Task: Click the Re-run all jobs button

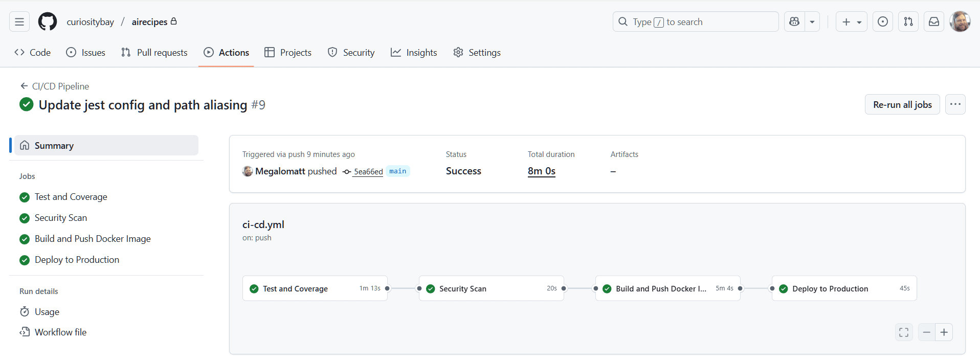Action: click(x=902, y=105)
